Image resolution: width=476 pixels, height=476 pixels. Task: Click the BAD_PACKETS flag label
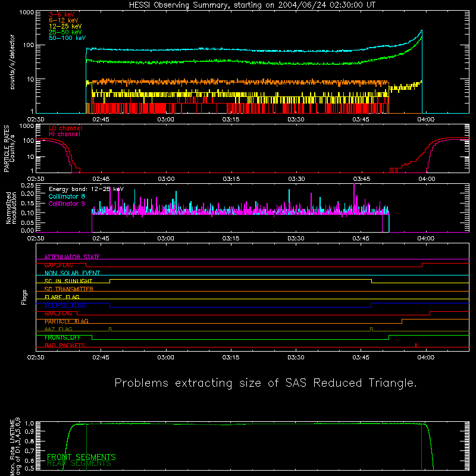(64, 346)
